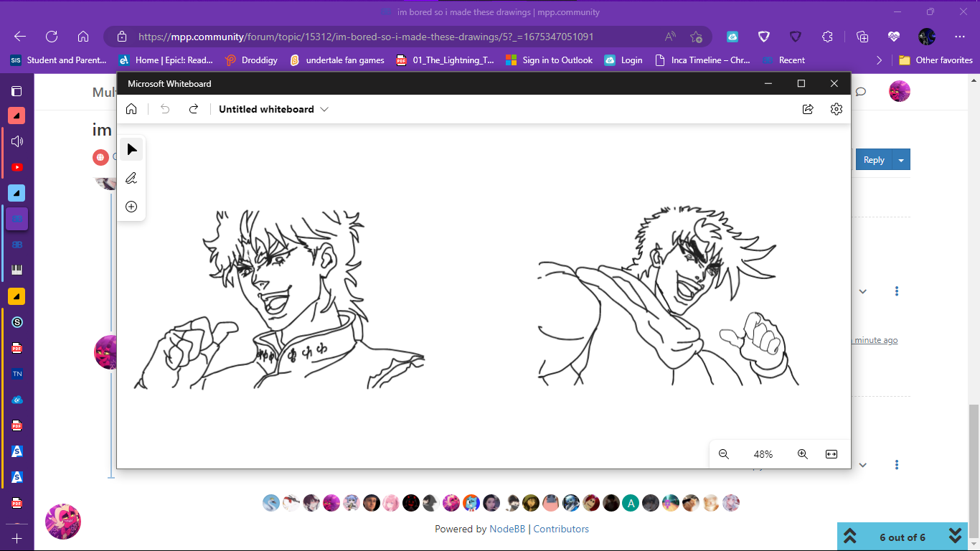Open the Contributors link
980x551 pixels.
(561, 529)
